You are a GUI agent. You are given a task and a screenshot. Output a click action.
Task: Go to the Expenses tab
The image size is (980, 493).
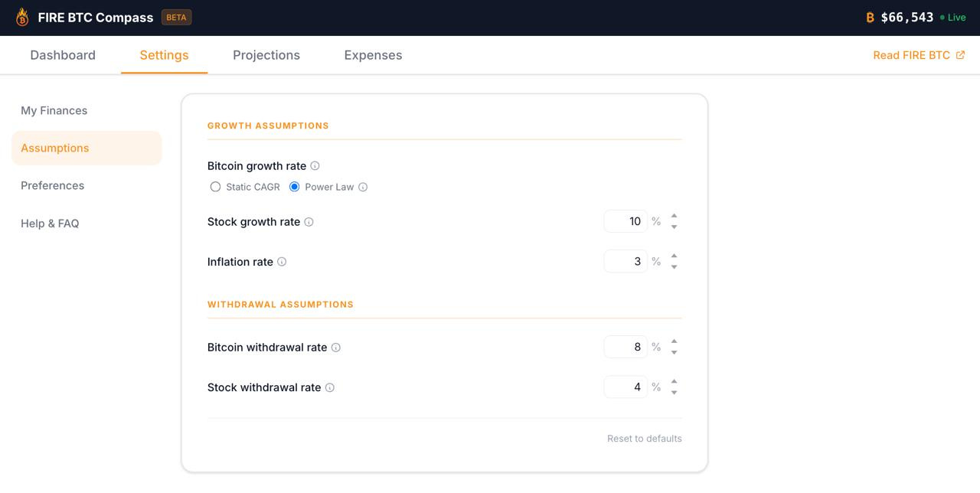coord(373,55)
